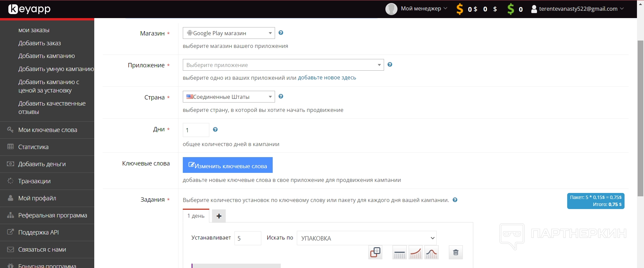The image size is (644, 268).
Task: Click the person icon for Мой профайл
Action: pyautogui.click(x=10, y=198)
